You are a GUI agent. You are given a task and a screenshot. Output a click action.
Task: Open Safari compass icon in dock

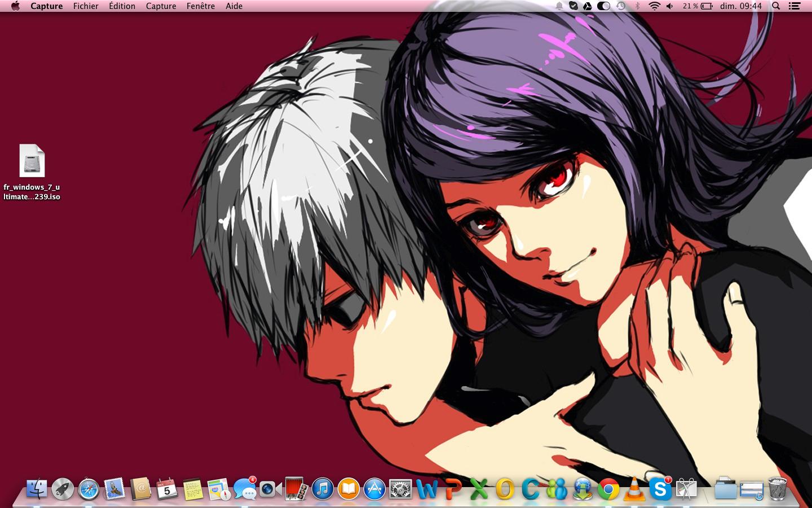click(x=89, y=489)
